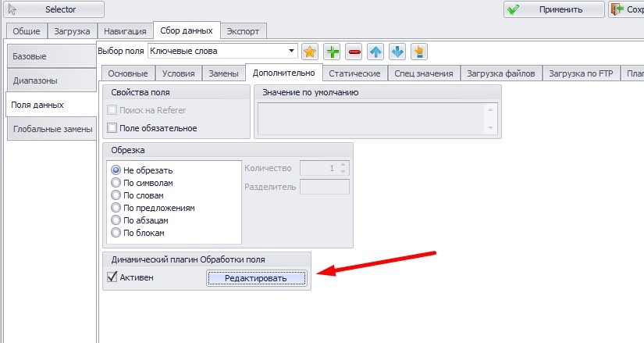Image resolution: width=644 pixels, height=343 pixels.
Task: Remove field using red minus icon
Action: [354, 52]
